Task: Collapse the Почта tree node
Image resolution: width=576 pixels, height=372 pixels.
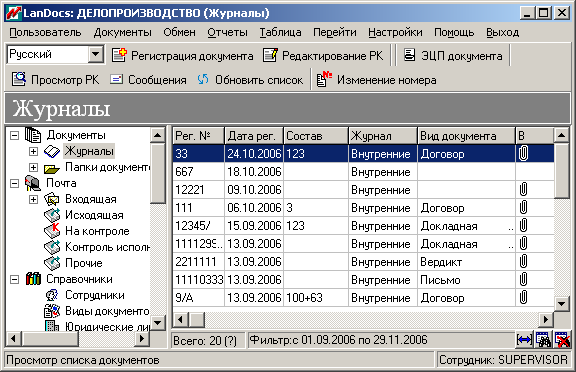Action: (x=14, y=183)
